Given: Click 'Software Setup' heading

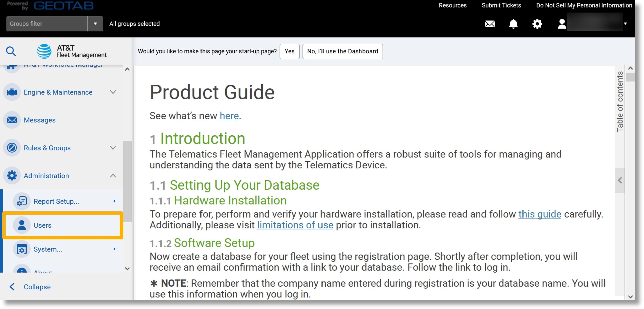Looking at the screenshot, I should pos(214,243).
